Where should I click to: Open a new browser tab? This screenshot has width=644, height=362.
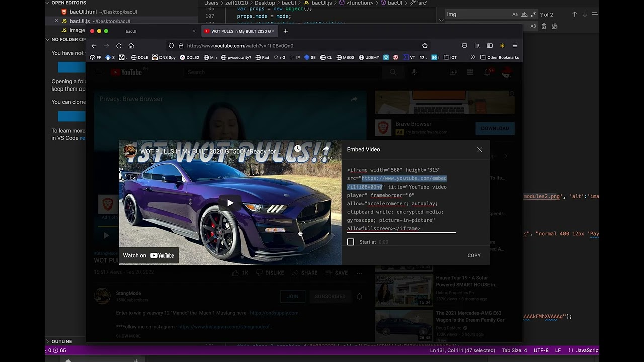[x=285, y=31]
